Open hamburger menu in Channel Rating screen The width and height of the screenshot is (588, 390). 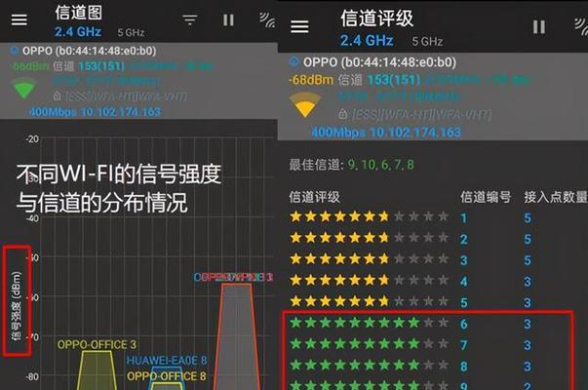click(299, 26)
